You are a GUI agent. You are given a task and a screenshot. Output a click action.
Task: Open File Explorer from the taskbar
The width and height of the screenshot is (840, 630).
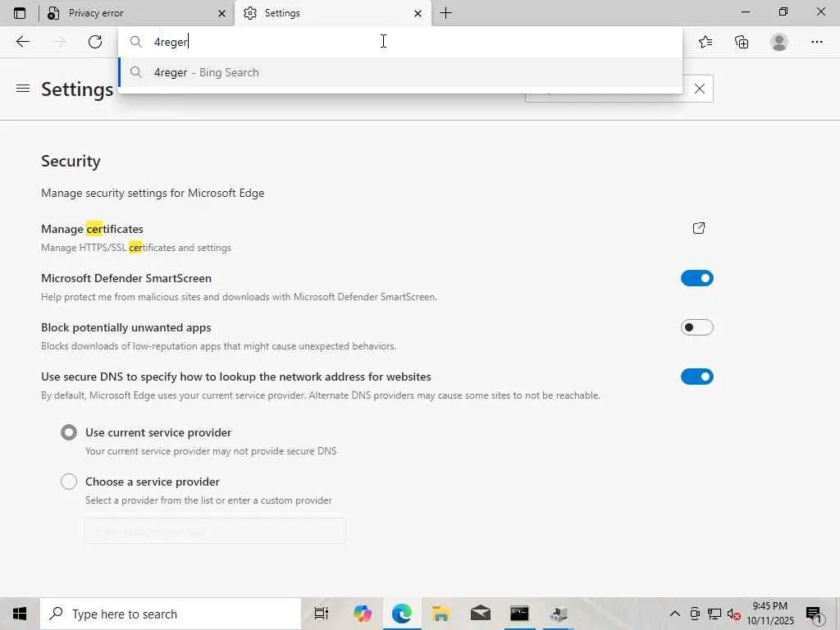(441, 614)
